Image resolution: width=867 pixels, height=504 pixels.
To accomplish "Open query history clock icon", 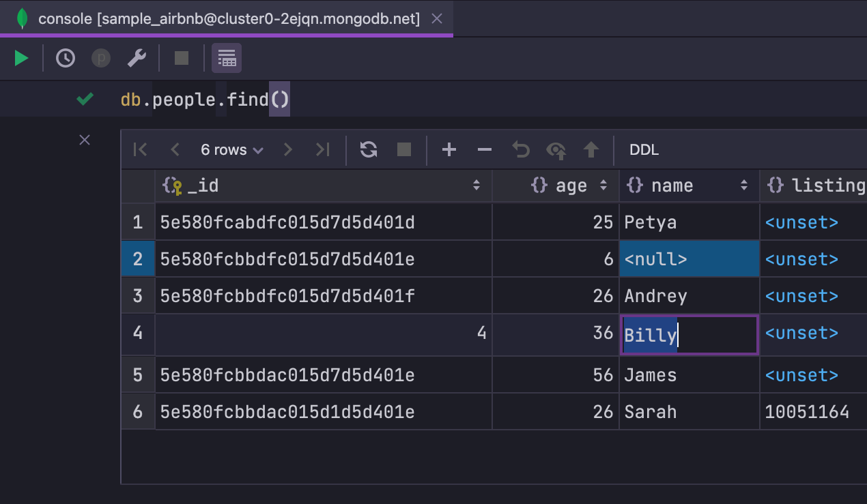I will point(66,59).
